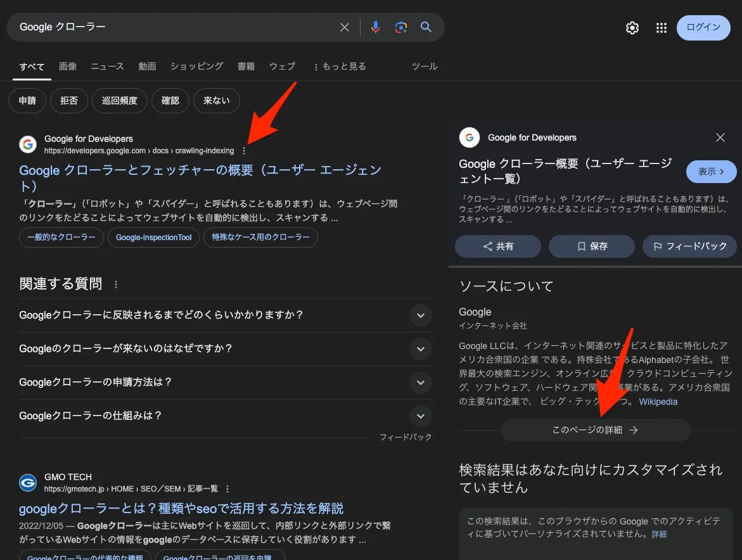
Task: Open the ツール options
Action: (425, 67)
